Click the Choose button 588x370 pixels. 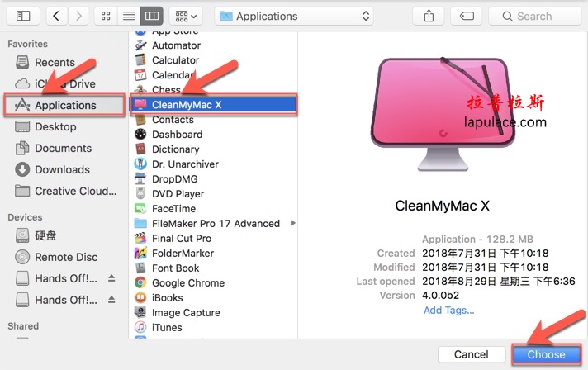tap(547, 354)
